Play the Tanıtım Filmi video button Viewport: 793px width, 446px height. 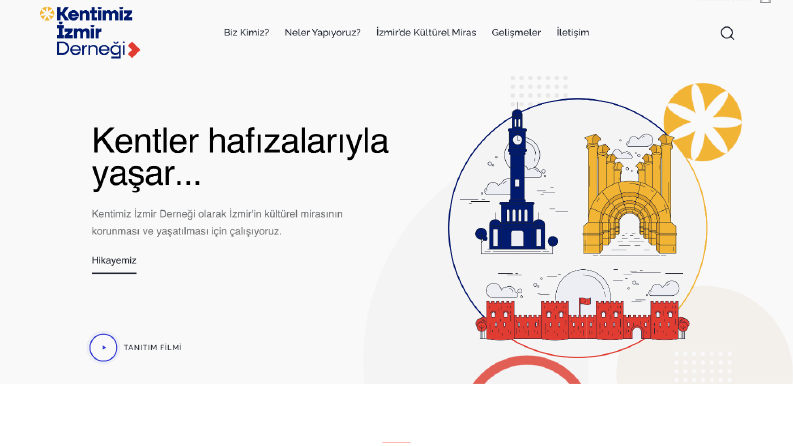click(103, 347)
